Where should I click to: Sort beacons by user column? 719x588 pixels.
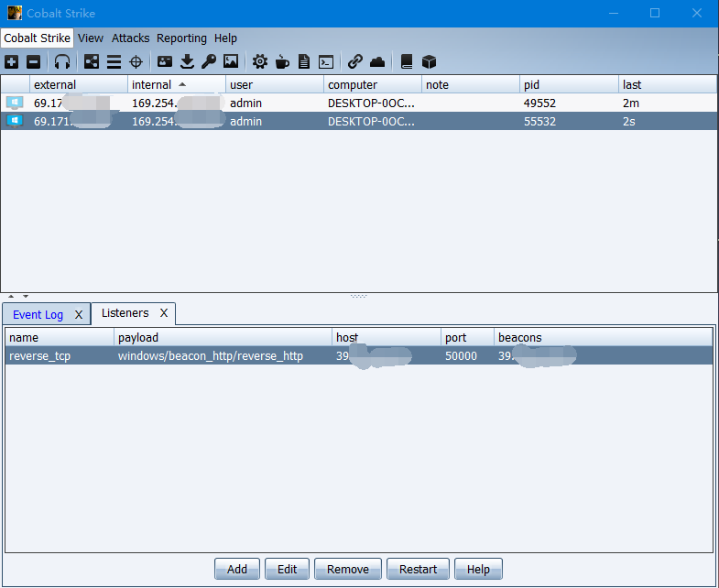click(x=274, y=84)
